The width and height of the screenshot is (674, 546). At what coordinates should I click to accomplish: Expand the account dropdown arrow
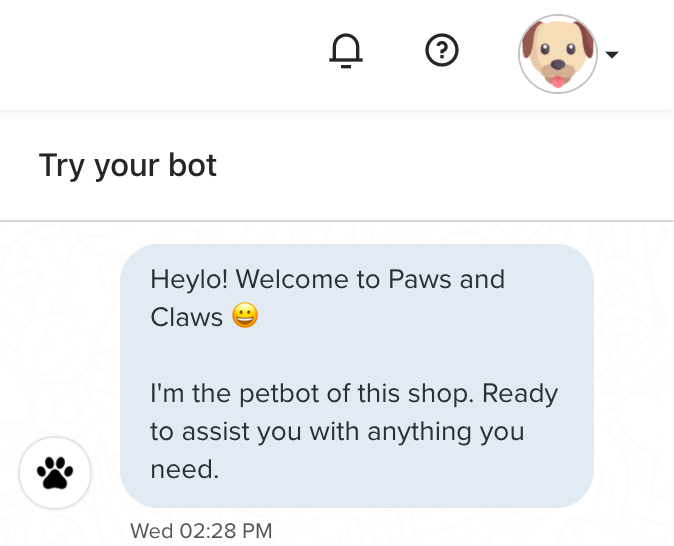tap(612, 54)
